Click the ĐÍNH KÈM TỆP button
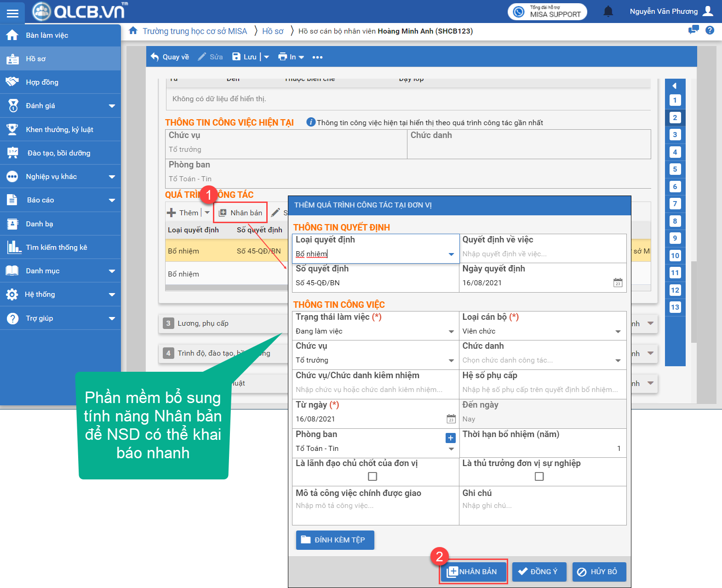This screenshot has width=722, height=588. point(335,540)
